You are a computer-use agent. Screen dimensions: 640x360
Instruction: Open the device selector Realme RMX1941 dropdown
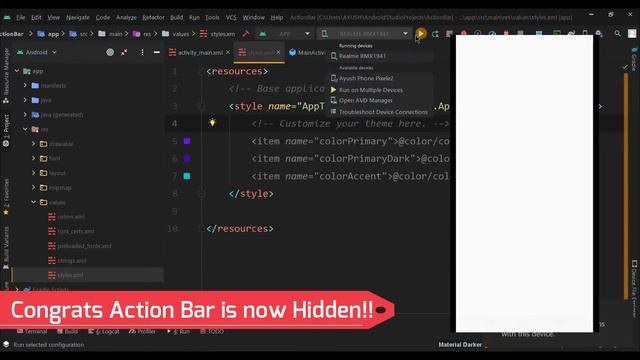(364, 34)
